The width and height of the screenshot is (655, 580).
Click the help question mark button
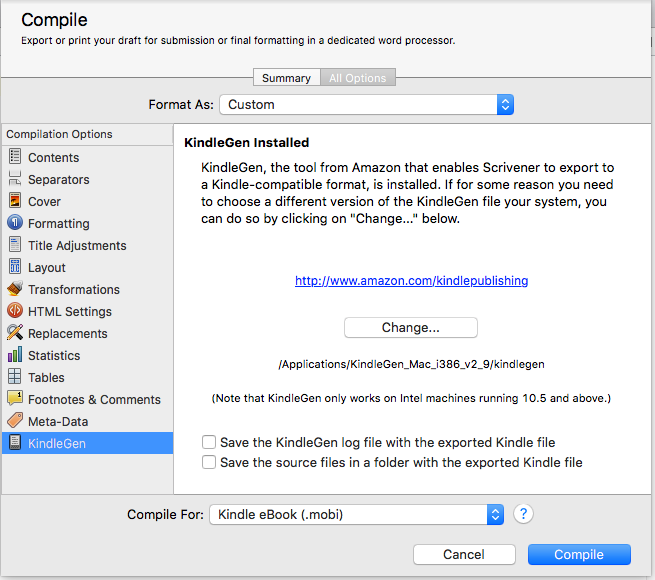pos(523,514)
